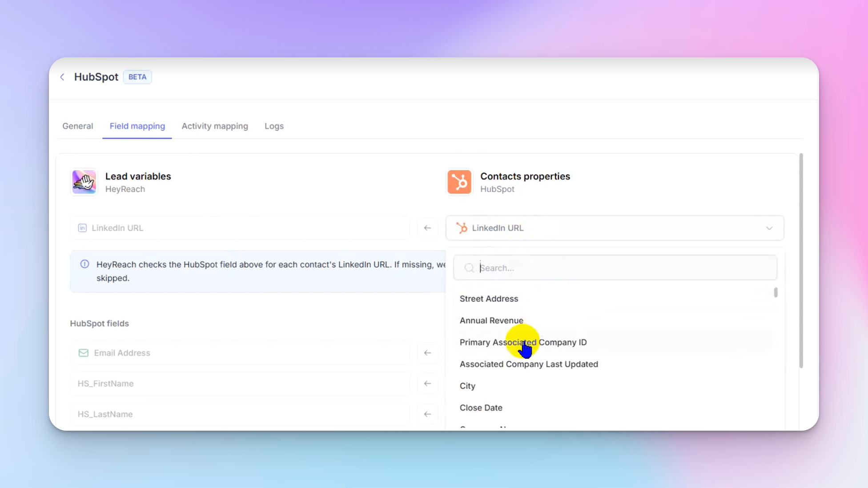Image resolution: width=868 pixels, height=488 pixels.
Task: Click the magnifier icon in search box
Action: coord(469,268)
